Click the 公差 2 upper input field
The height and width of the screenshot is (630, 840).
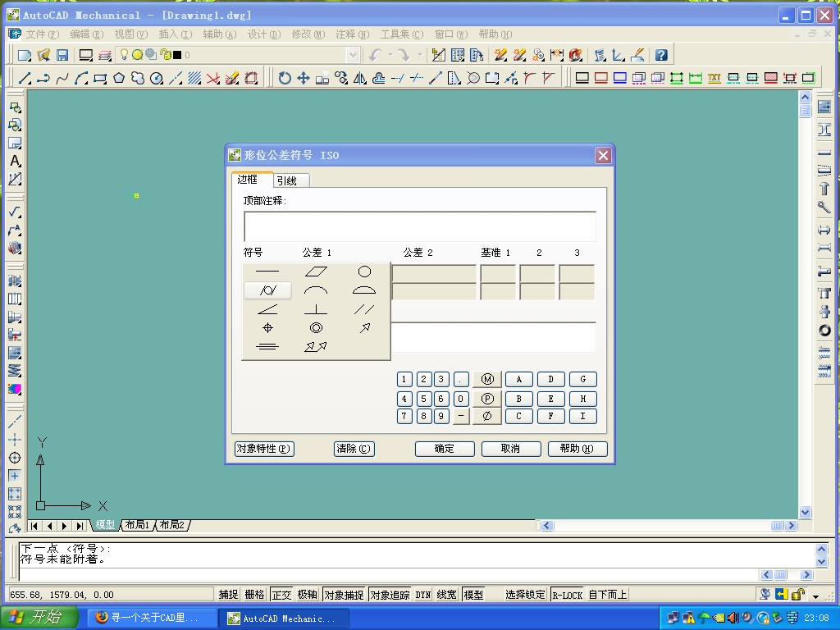click(434, 273)
